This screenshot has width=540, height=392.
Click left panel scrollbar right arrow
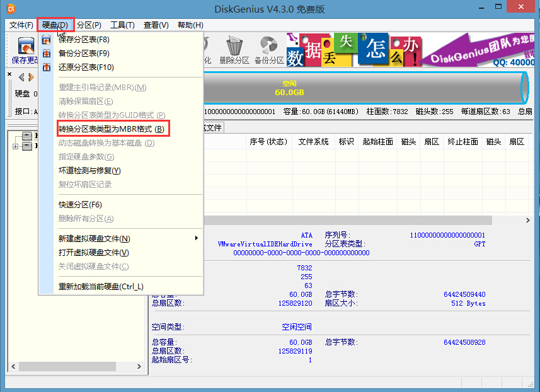139,367
